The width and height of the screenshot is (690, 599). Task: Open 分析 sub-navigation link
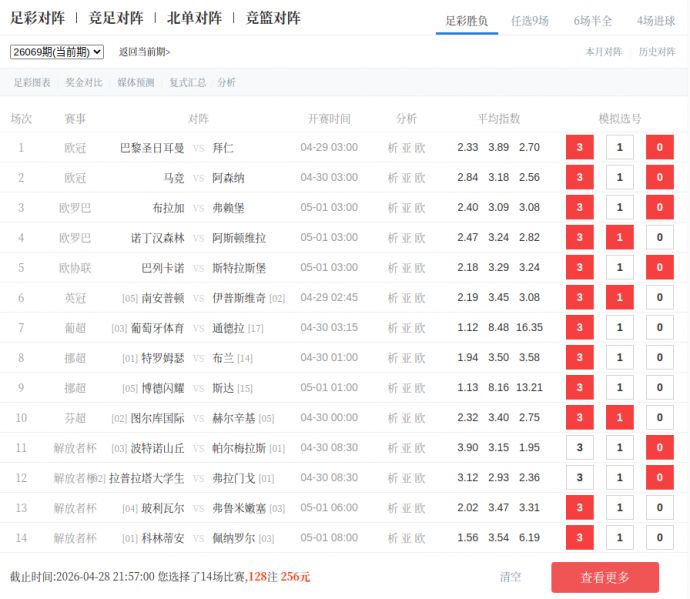(226, 82)
